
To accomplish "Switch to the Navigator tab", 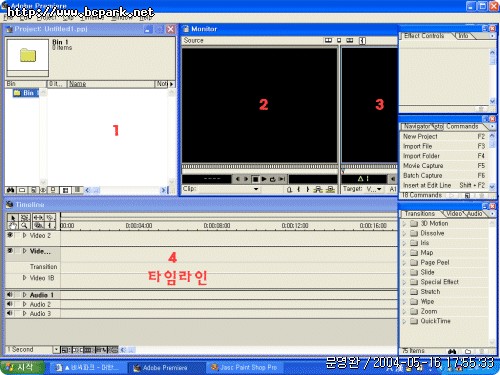I will 417,126.
